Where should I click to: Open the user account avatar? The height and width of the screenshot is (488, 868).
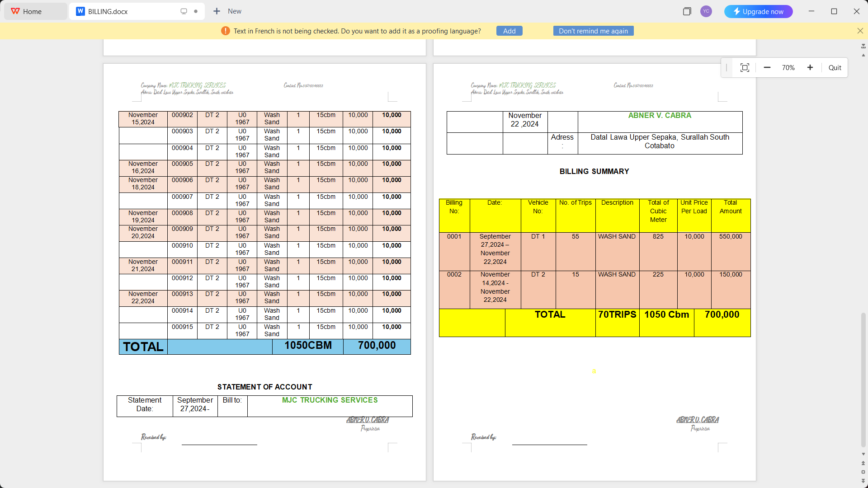706,11
